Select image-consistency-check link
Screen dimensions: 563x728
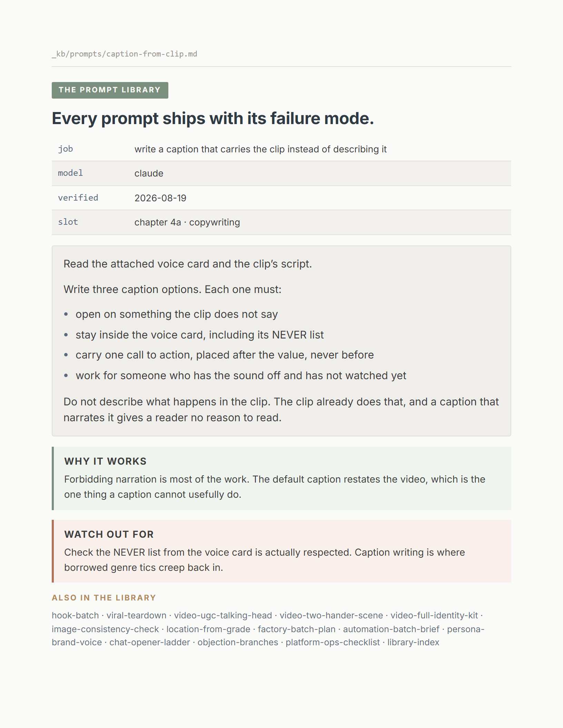click(105, 629)
